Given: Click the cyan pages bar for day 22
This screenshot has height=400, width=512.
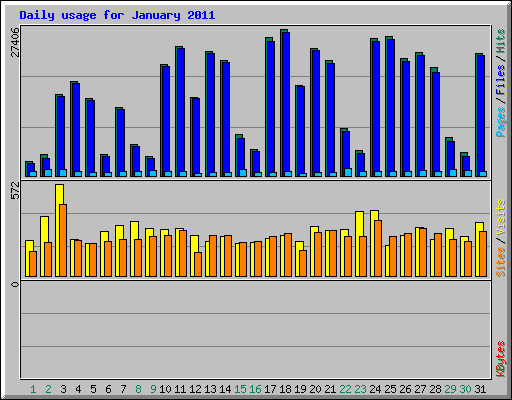Looking at the screenshot, I should click(348, 172).
